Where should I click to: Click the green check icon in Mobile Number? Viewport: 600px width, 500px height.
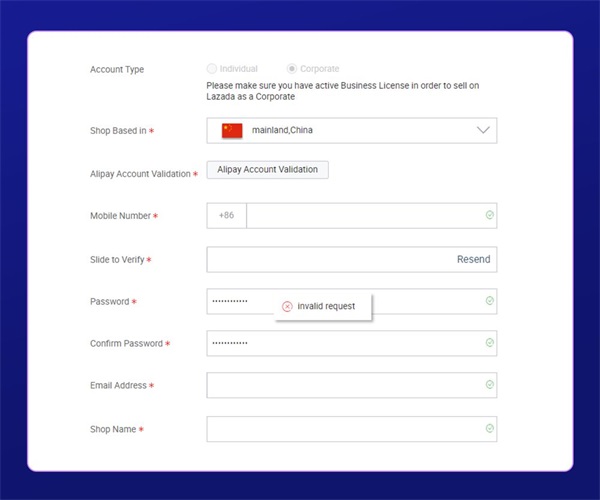pyautogui.click(x=489, y=216)
